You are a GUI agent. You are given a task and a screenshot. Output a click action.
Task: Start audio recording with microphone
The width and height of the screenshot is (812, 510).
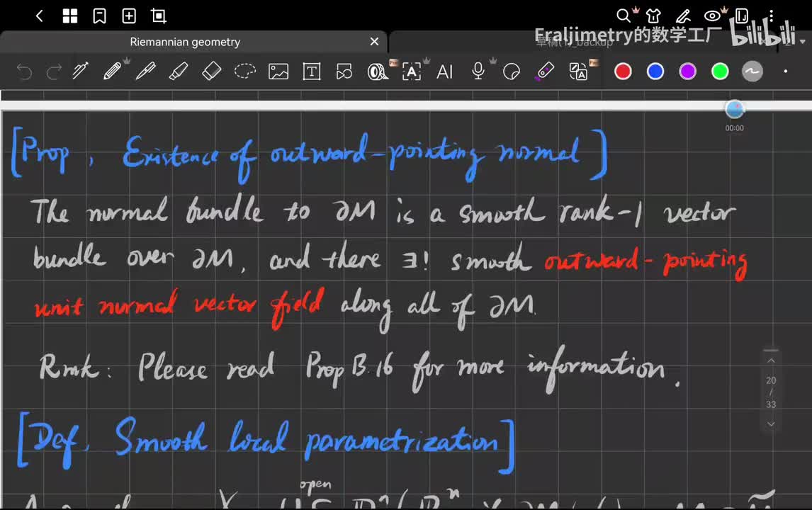pos(478,71)
